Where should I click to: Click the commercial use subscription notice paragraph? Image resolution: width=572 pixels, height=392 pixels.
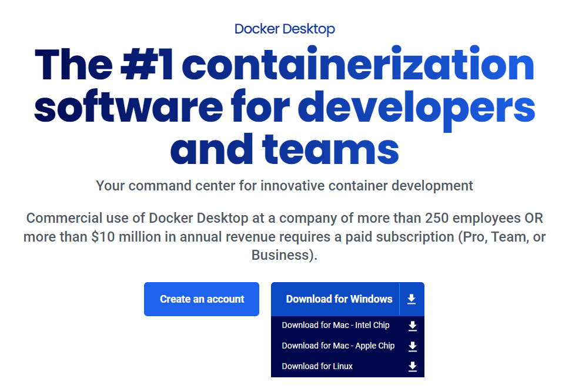pyautogui.click(x=285, y=236)
